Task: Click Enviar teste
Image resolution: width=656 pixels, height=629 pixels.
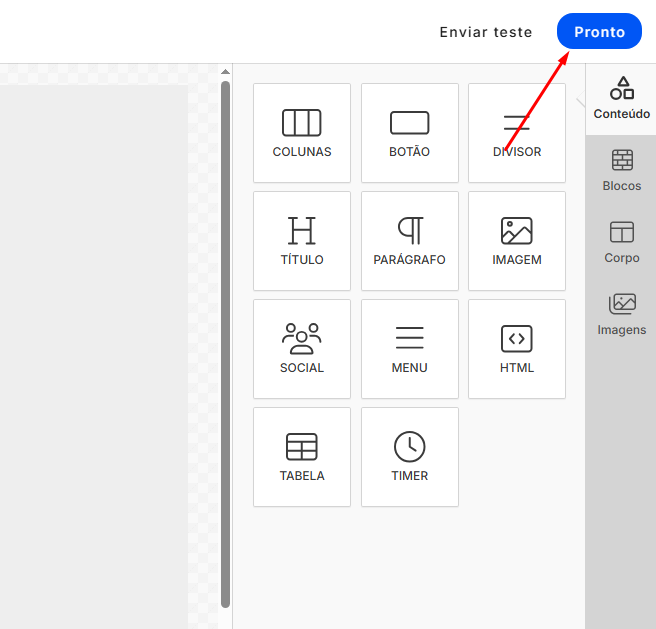Action: point(486,32)
